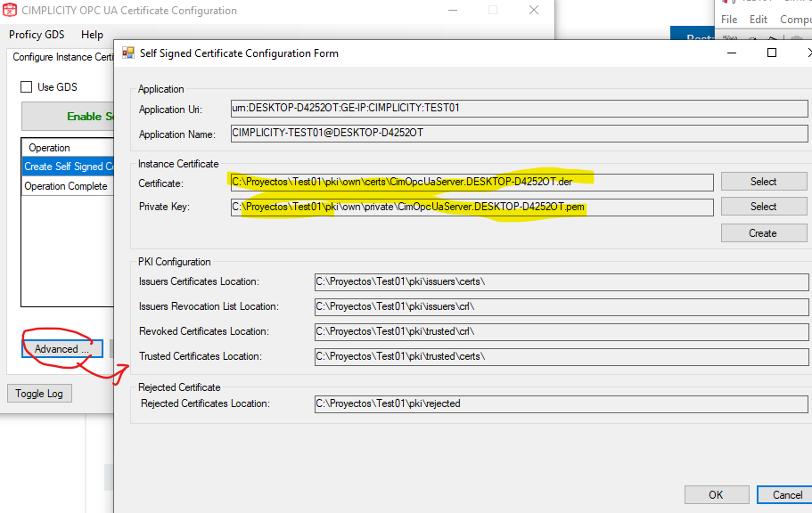
Task: Click Select button for Private Key
Action: 764,207
